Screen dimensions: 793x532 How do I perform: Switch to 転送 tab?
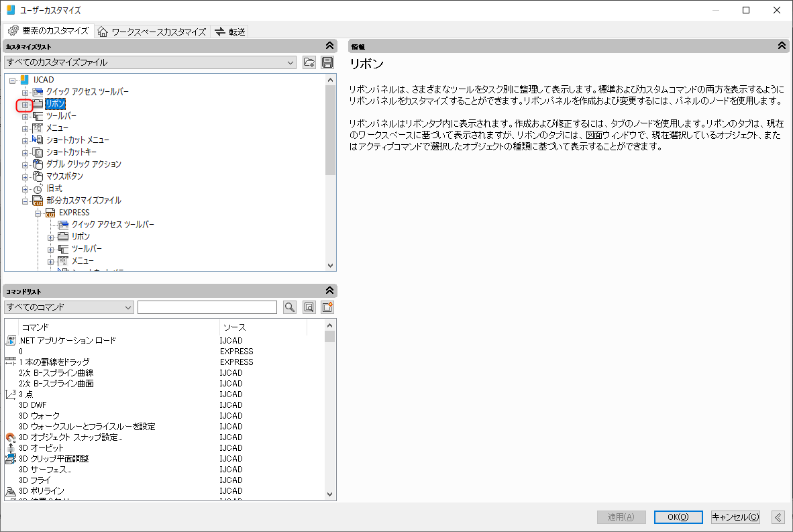click(230, 32)
